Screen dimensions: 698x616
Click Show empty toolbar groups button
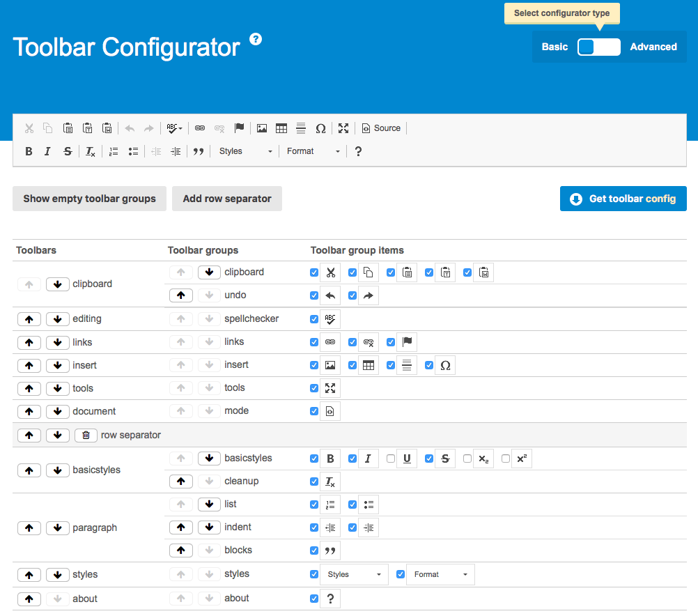[89, 199]
